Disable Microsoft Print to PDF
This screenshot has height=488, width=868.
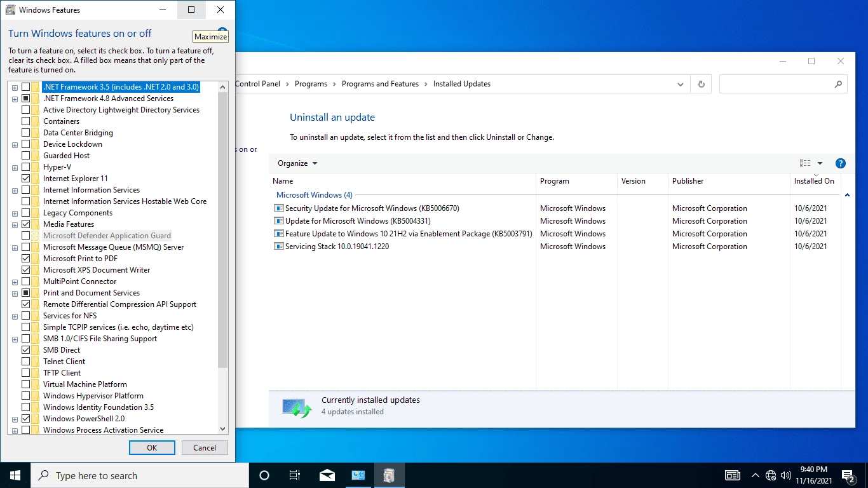click(x=25, y=259)
